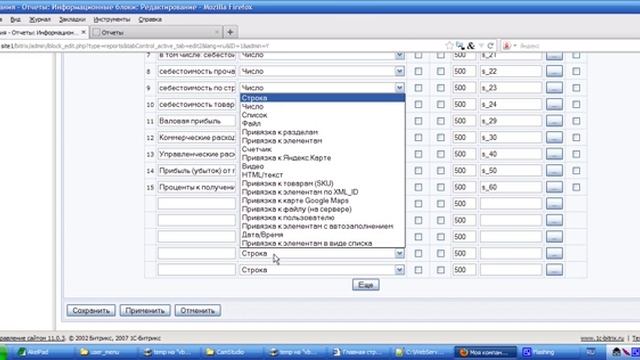This screenshot has width=640, height=360.
Task: Close the Информацион... tab
Action: [84, 32]
